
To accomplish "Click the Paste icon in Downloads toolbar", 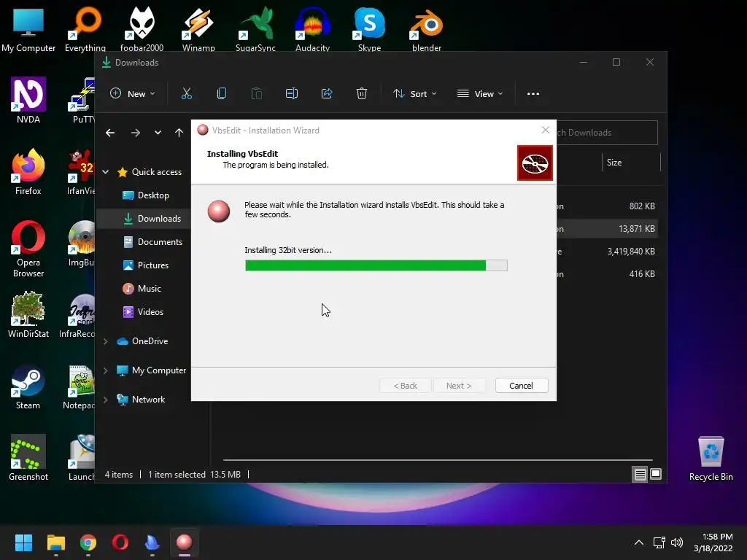I will (256, 94).
